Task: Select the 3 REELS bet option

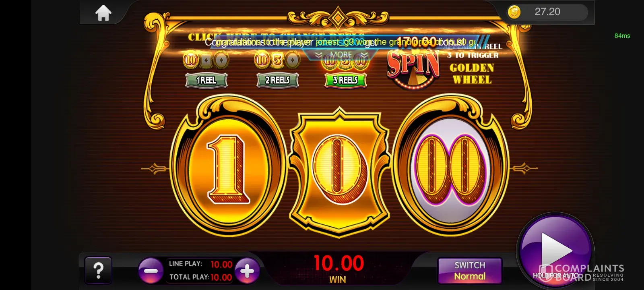Action: click(345, 80)
